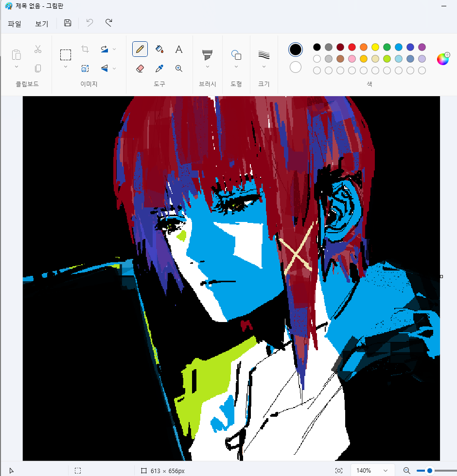
Task: Minimize the Paint window
Action: point(444,6)
